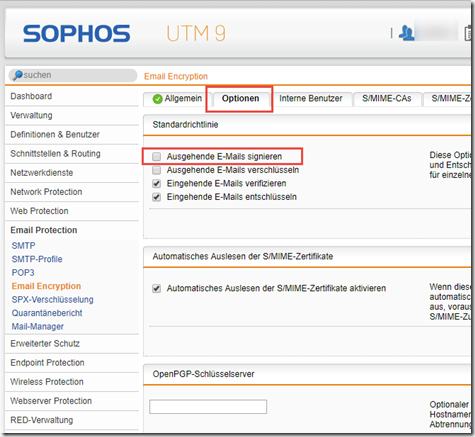
Task: Open the SMTP submenu link
Action: pyautogui.click(x=24, y=246)
